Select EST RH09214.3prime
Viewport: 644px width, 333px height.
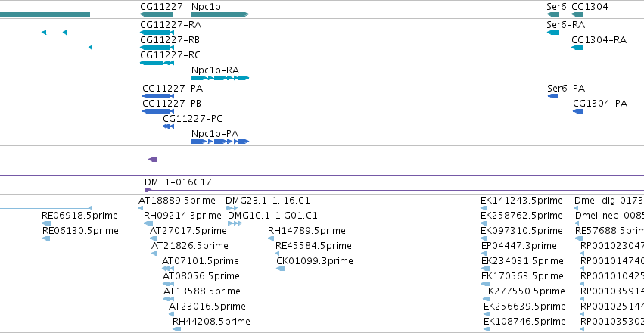(x=148, y=223)
